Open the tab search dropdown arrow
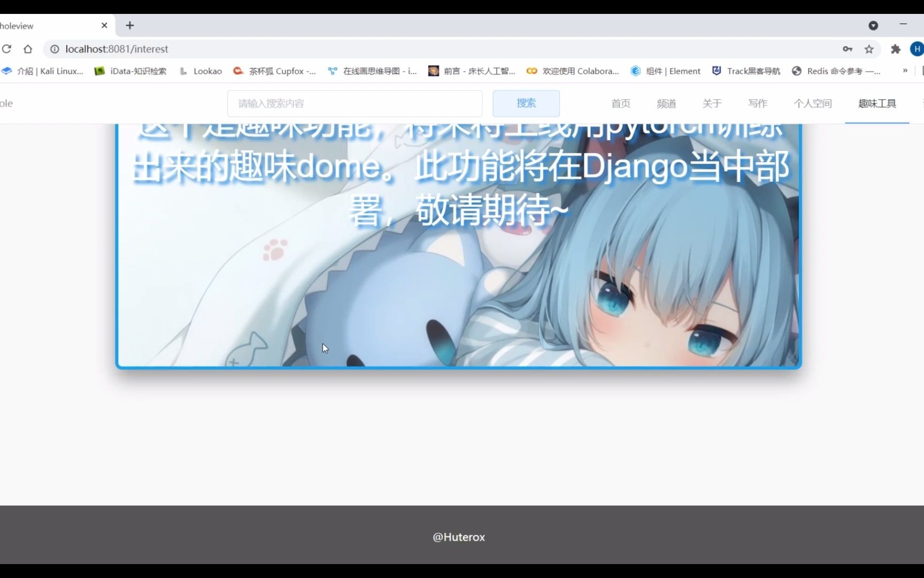 pos(873,25)
